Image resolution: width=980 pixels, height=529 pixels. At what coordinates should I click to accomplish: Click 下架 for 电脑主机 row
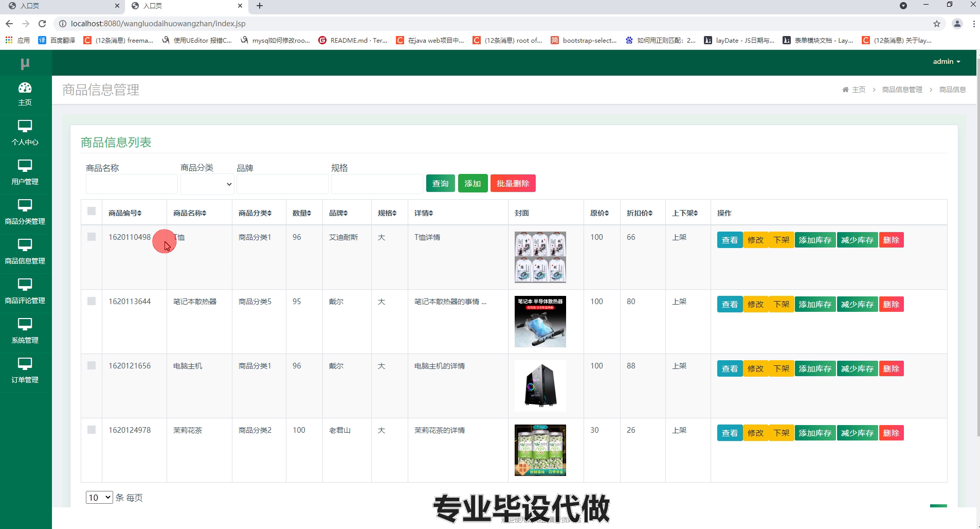(781, 368)
